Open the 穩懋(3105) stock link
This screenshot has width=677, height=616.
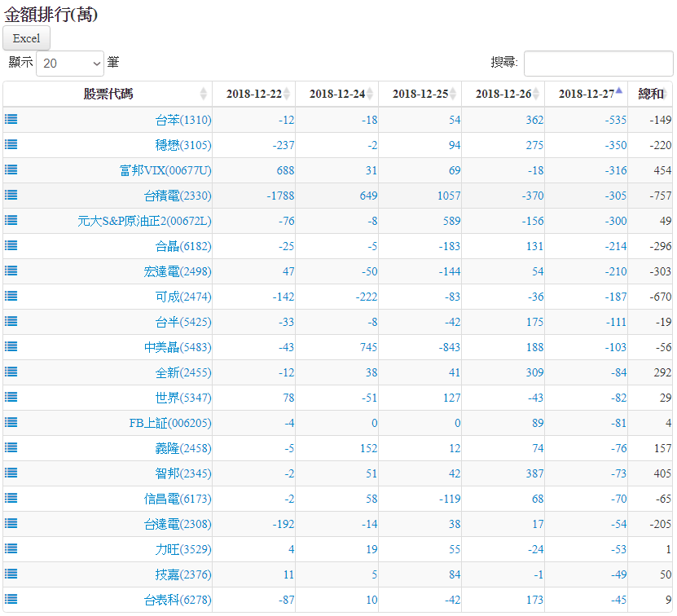click(182, 145)
